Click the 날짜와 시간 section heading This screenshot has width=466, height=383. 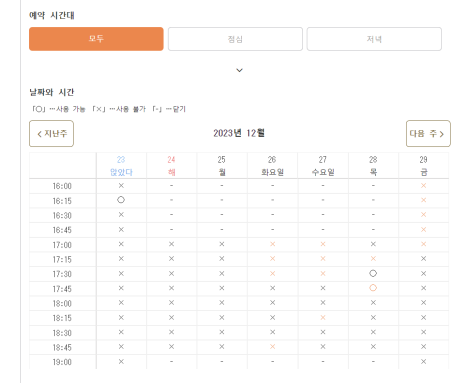pyautogui.click(x=52, y=92)
